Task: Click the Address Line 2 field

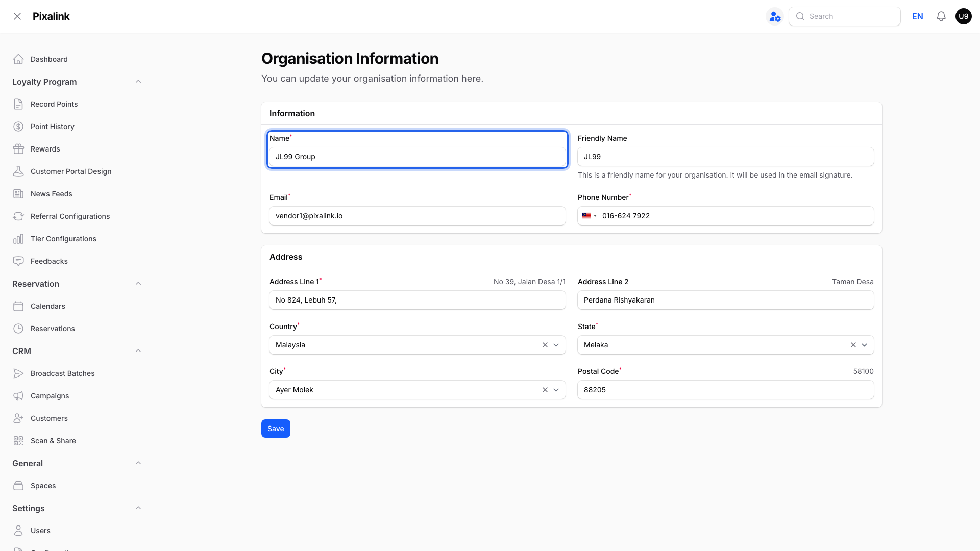Action: tap(726, 300)
